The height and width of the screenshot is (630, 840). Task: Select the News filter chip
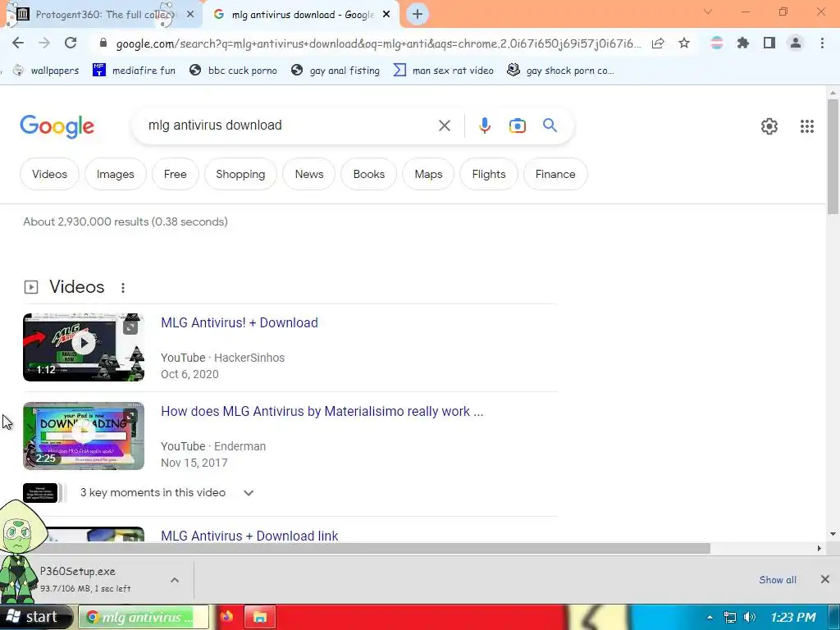[x=309, y=174]
